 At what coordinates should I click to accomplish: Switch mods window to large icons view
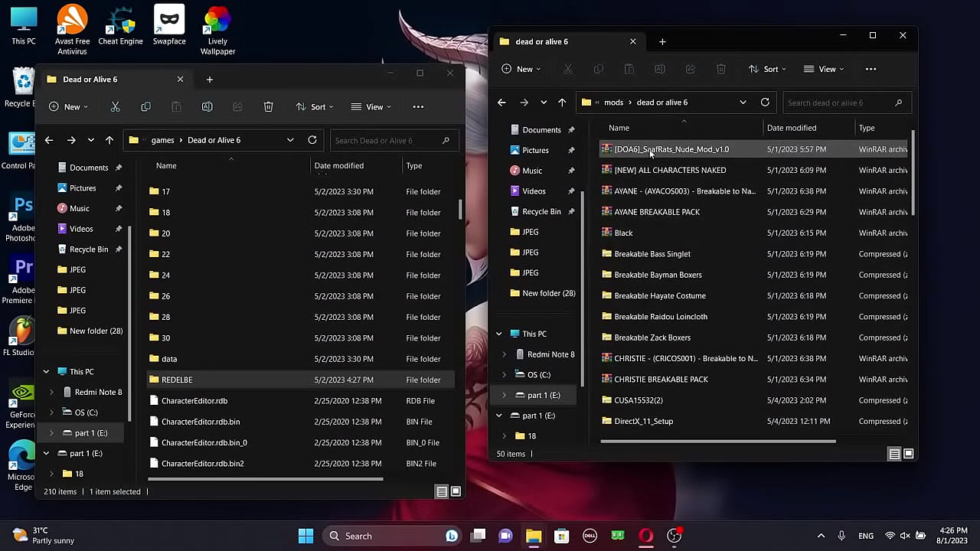pos(909,454)
